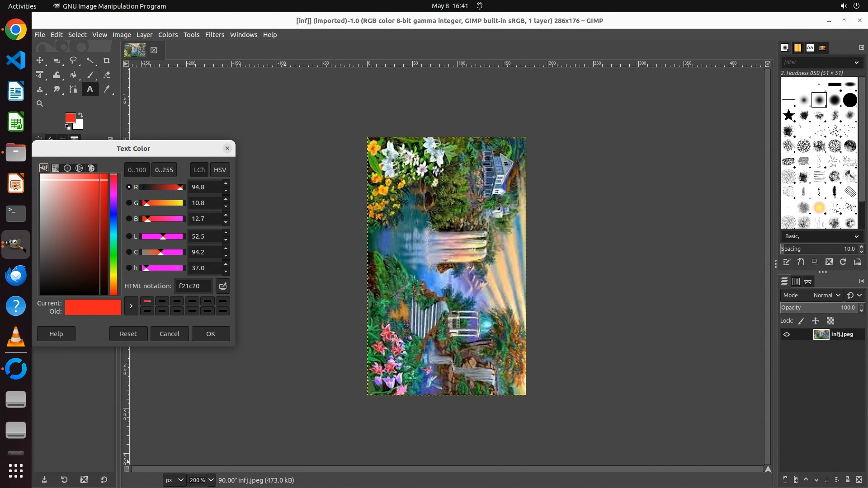
Task: Open the layer Mode Normal dropdown
Action: tap(826, 295)
